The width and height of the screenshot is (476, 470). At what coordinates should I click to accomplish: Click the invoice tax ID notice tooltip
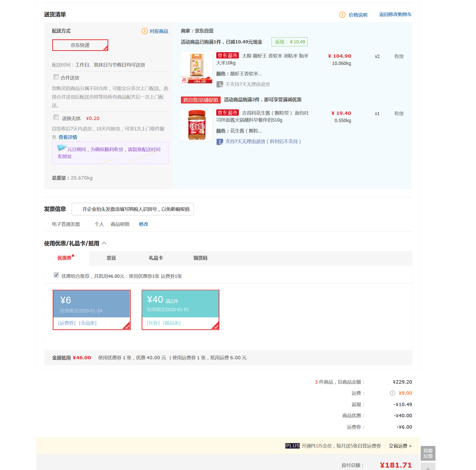(x=133, y=209)
